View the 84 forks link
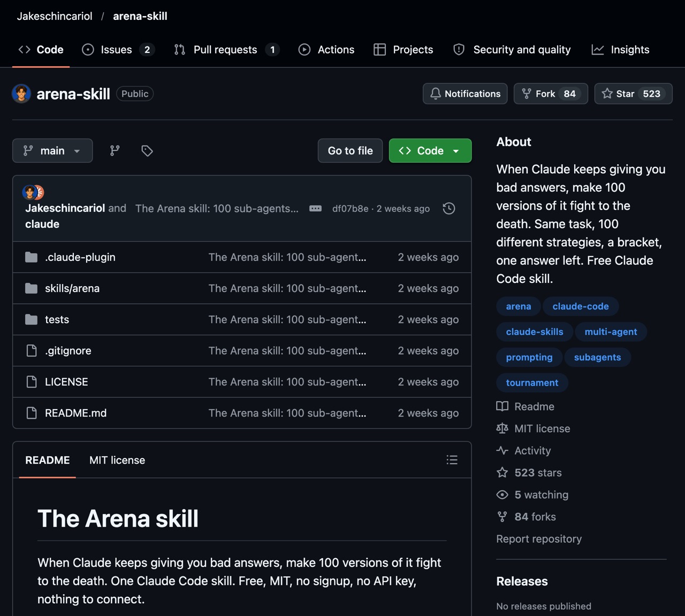This screenshot has height=616, width=685. pos(527,517)
